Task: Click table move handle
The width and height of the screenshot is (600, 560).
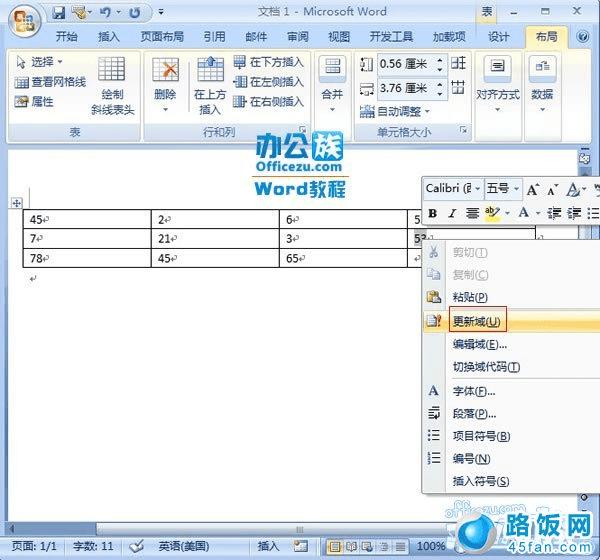Action: click(16, 203)
